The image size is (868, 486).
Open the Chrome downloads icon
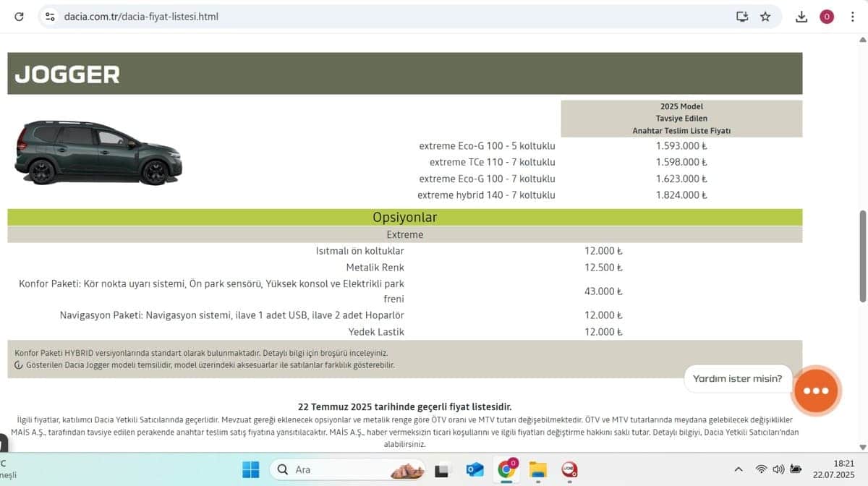(801, 17)
